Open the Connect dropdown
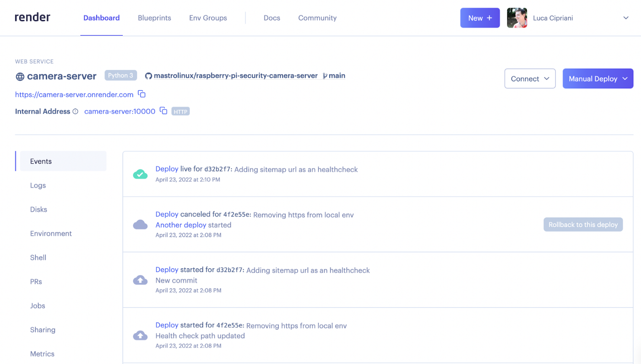The width and height of the screenshot is (641, 364). tap(530, 79)
